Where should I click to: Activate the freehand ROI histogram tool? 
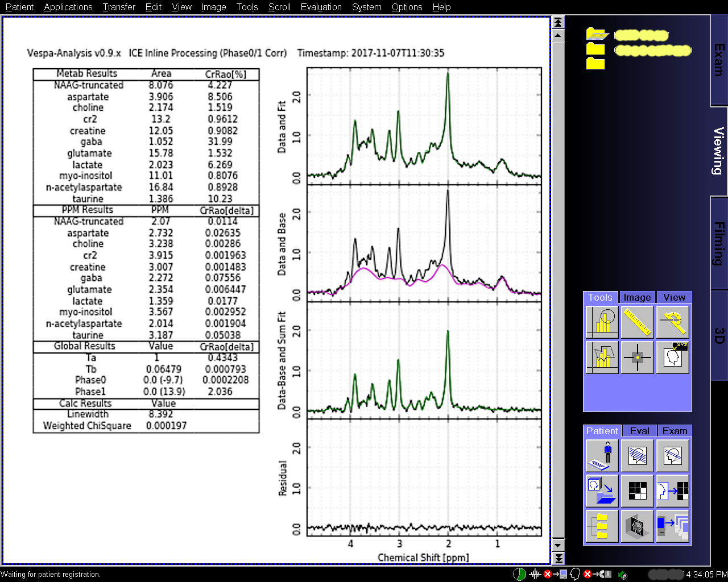(602, 357)
